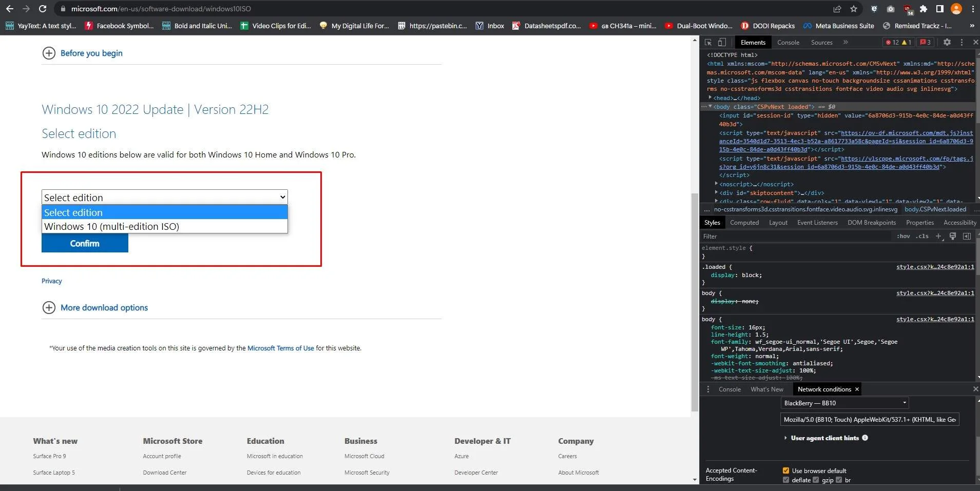Image resolution: width=980 pixels, height=491 pixels.
Task: Open the Computed styles tab
Action: pos(744,223)
